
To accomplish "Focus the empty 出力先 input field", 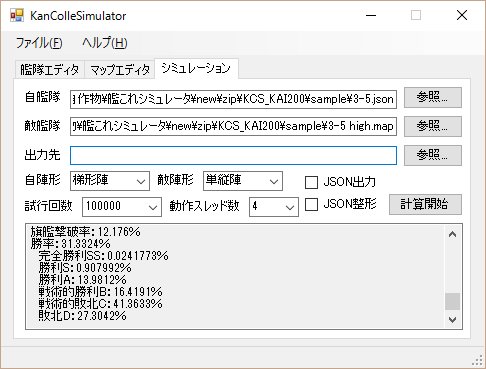I will click(x=233, y=155).
